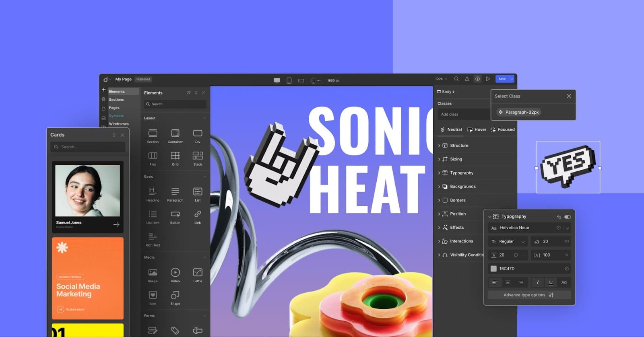Switch to the Hover state tab
644x337 pixels.
(477, 129)
